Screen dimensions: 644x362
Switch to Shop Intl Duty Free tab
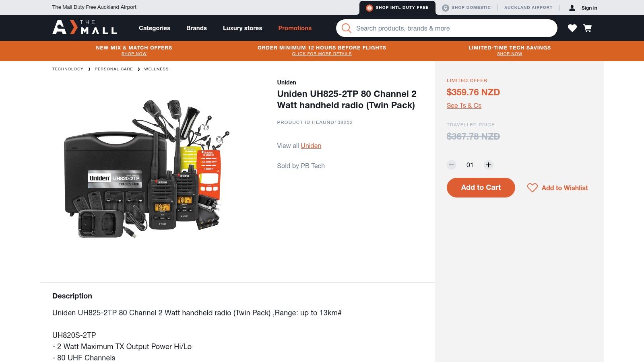397,8
